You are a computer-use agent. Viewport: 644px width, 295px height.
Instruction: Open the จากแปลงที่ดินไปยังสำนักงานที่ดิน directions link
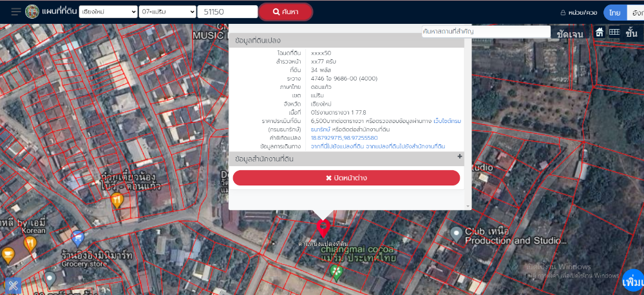coord(406,146)
